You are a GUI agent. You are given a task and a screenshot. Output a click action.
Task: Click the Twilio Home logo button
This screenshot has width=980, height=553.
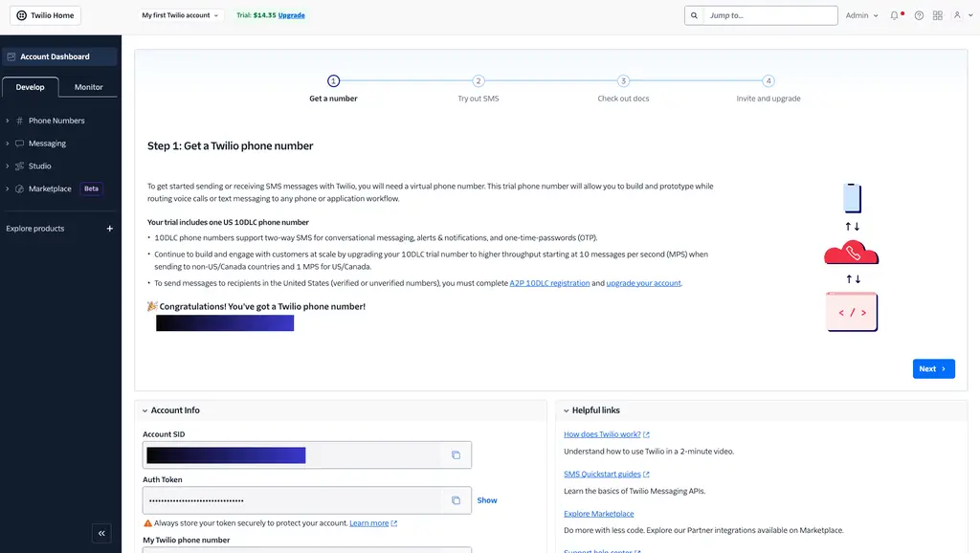(x=45, y=15)
